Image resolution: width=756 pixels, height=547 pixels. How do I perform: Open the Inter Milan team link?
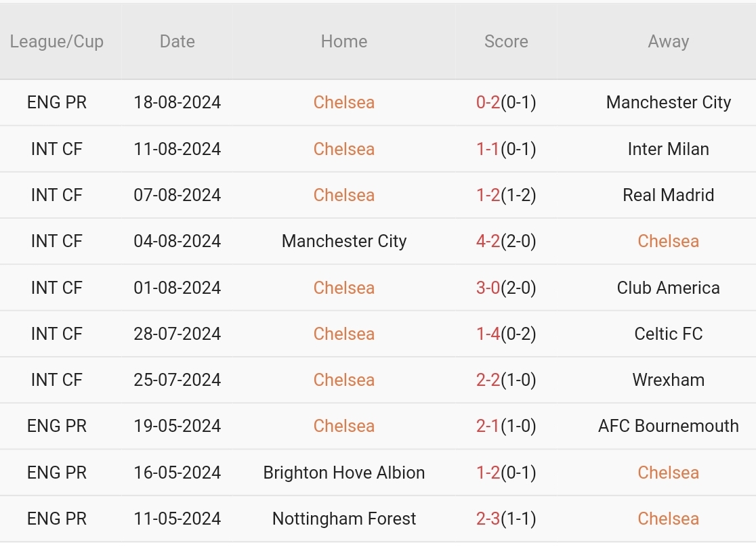click(x=668, y=149)
